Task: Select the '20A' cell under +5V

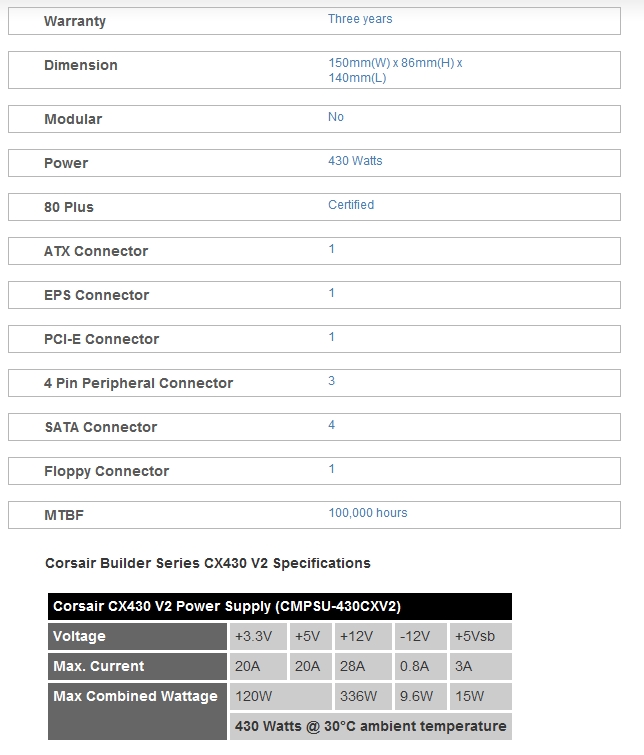Action: (x=311, y=666)
